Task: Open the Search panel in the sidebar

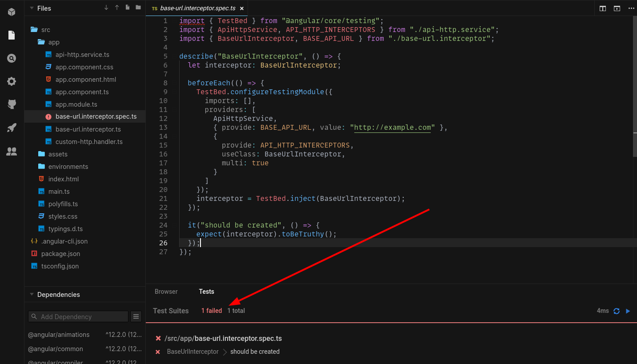Action: point(12,58)
